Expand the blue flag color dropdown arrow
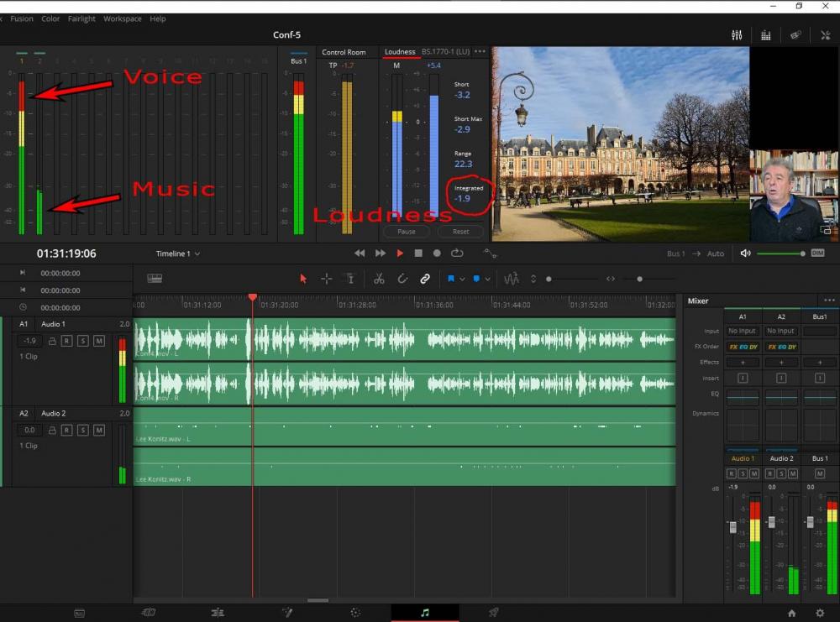This screenshot has width=840, height=622. (462, 279)
